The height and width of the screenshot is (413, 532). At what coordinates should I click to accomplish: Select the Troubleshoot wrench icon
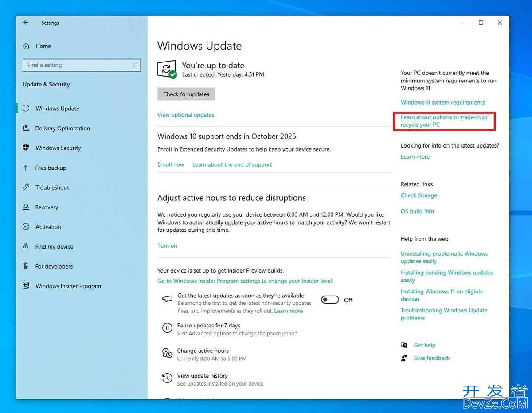click(26, 187)
